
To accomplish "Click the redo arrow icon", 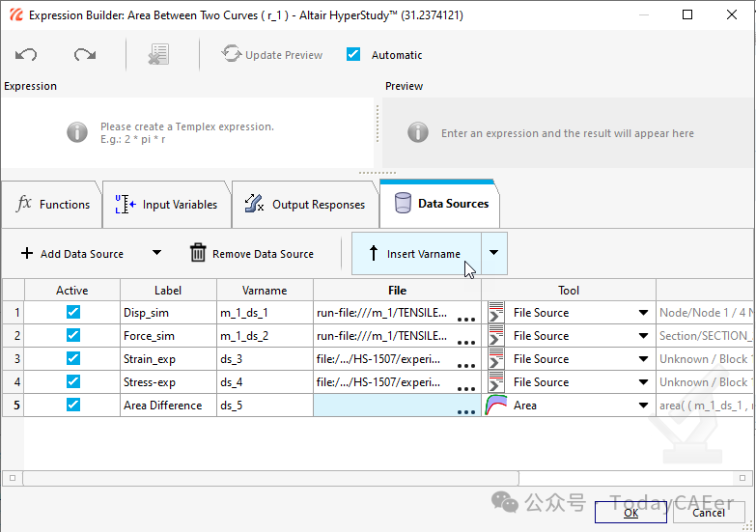I will [x=85, y=54].
